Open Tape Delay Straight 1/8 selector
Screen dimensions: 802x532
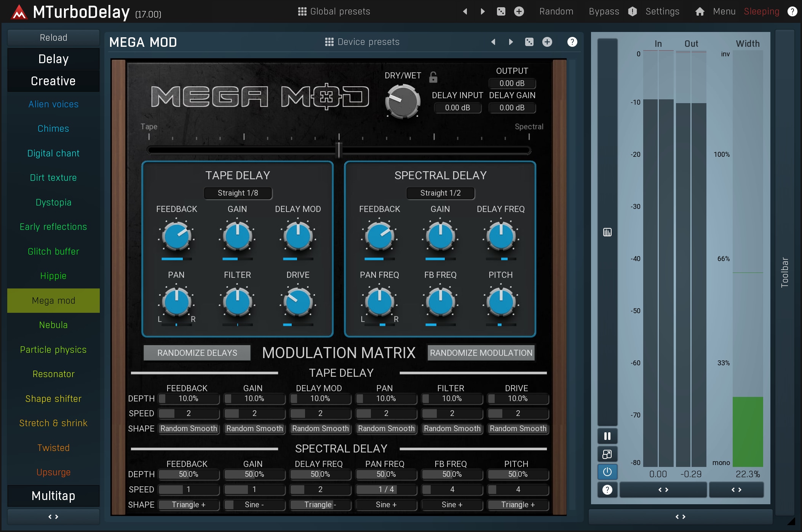238,193
